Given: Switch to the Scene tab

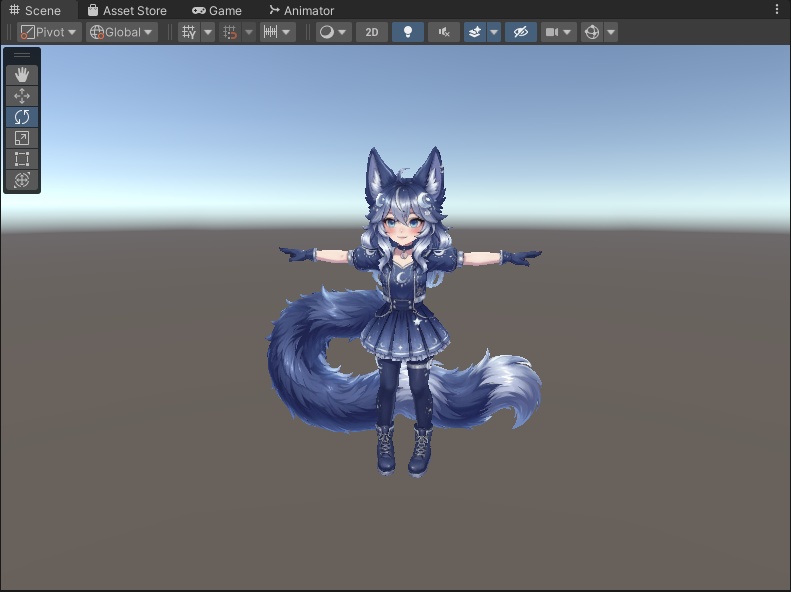Looking at the screenshot, I should pyautogui.click(x=35, y=10).
